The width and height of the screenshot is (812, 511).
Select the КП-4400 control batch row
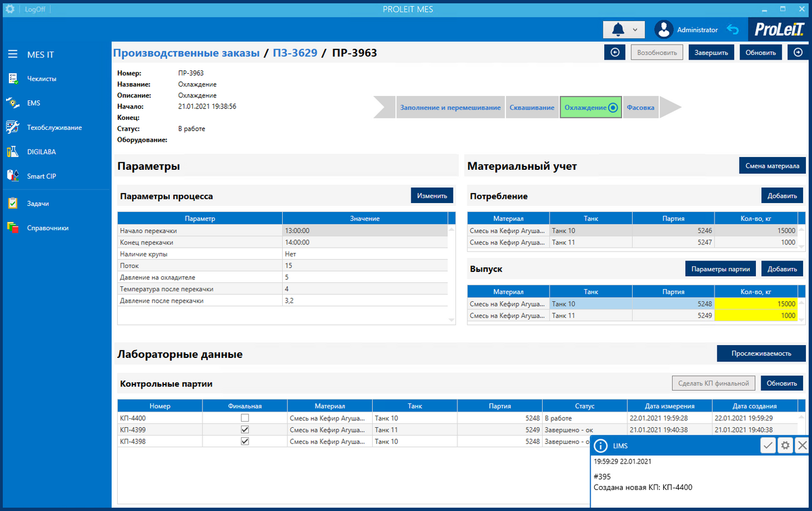457,418
